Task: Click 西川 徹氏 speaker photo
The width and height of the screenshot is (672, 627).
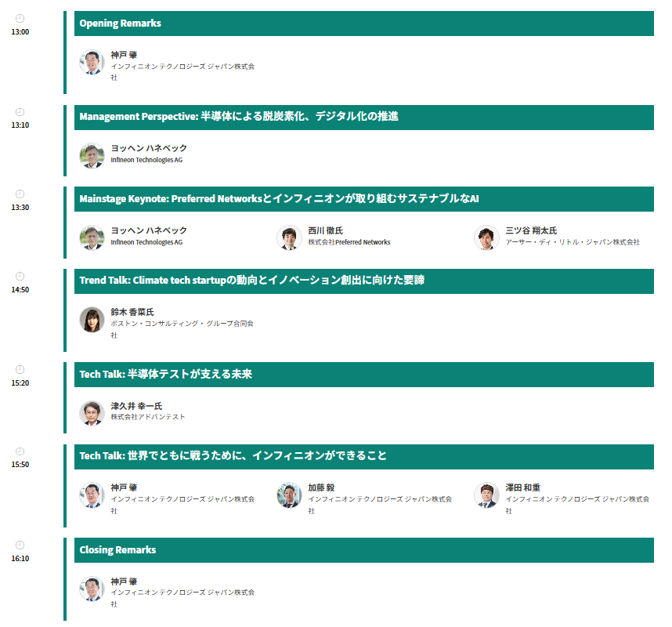Action: [x=289, y=237]
